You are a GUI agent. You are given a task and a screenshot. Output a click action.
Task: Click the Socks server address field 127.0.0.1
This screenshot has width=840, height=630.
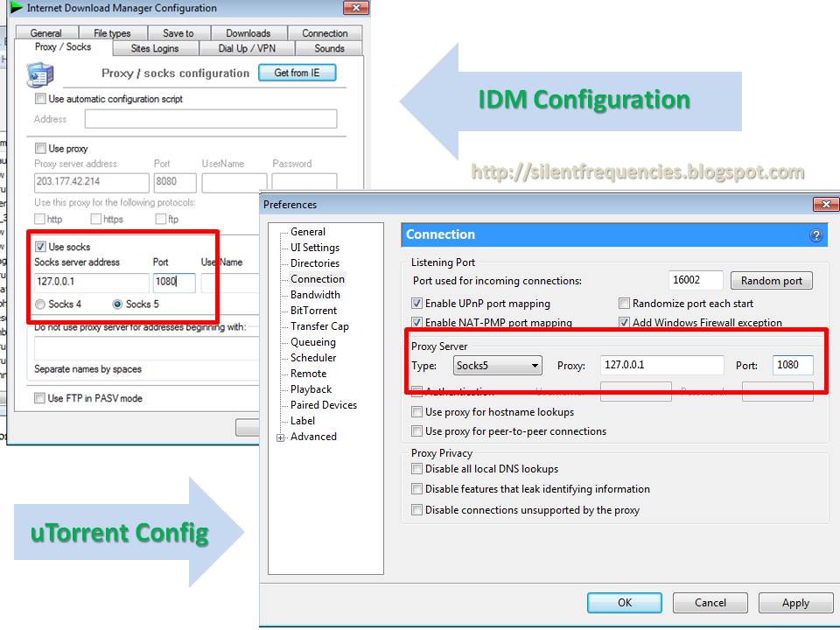92,283
